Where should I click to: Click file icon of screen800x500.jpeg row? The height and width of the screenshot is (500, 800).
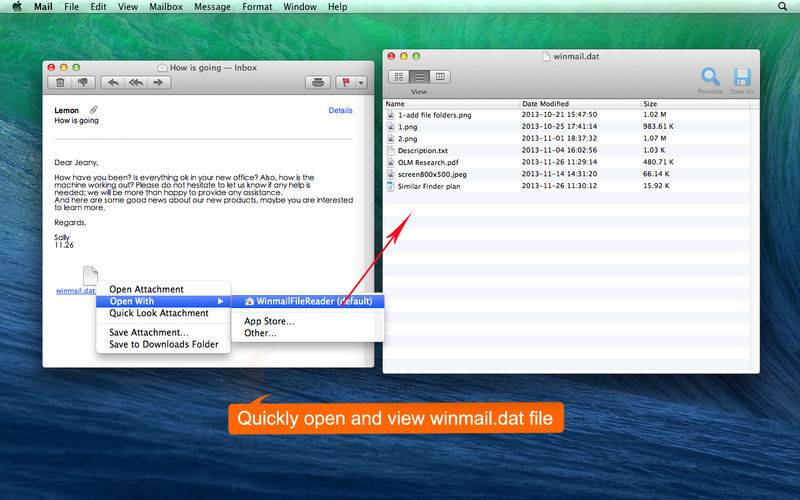point(391,174)
